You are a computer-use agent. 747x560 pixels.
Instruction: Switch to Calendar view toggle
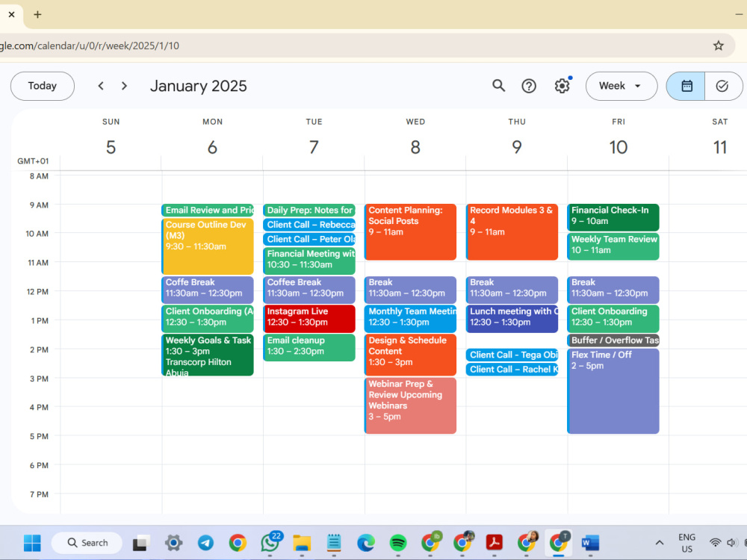pos(686,86)
